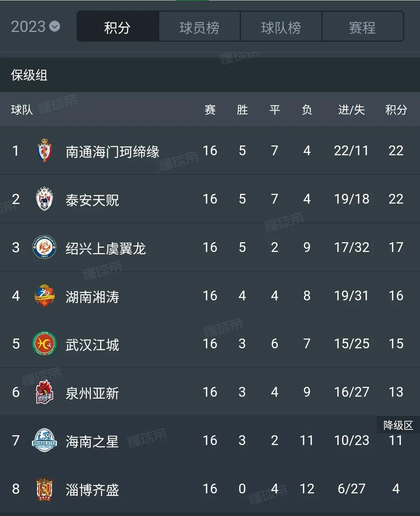
Task: Click the 降级区 relegation zone label
Action: click(398, 425)
